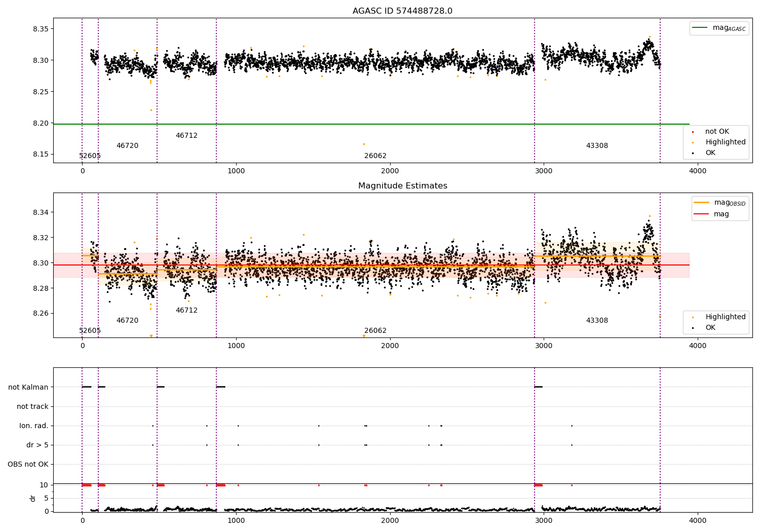Image resolution: width=760 pixels, height=532 pixels.
Task: Click the 8.26 y-axis tick in middle plot
Action: tap(41, 314)
